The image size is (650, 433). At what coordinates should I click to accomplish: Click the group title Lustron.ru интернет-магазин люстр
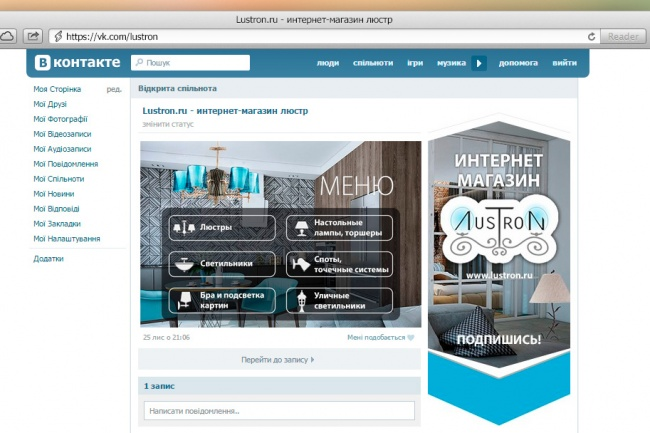pyautogui.click(x=225, y=111)
